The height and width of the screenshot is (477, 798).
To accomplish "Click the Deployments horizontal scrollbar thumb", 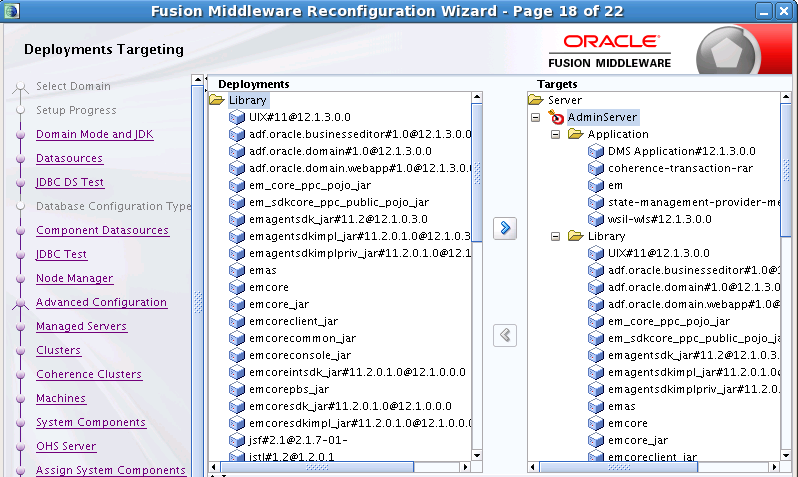I will pyautogui.click(x=317, y=467).
